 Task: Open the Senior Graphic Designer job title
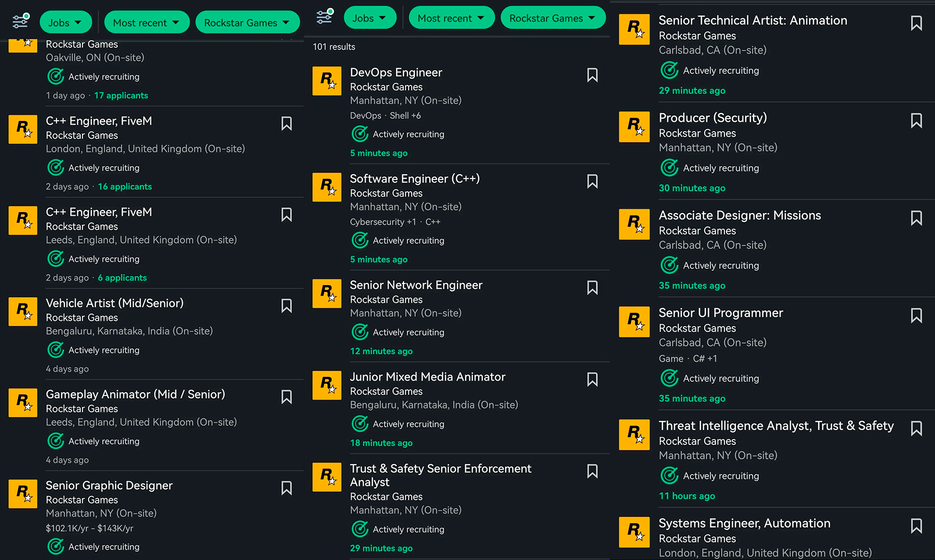tap(109, 485)
